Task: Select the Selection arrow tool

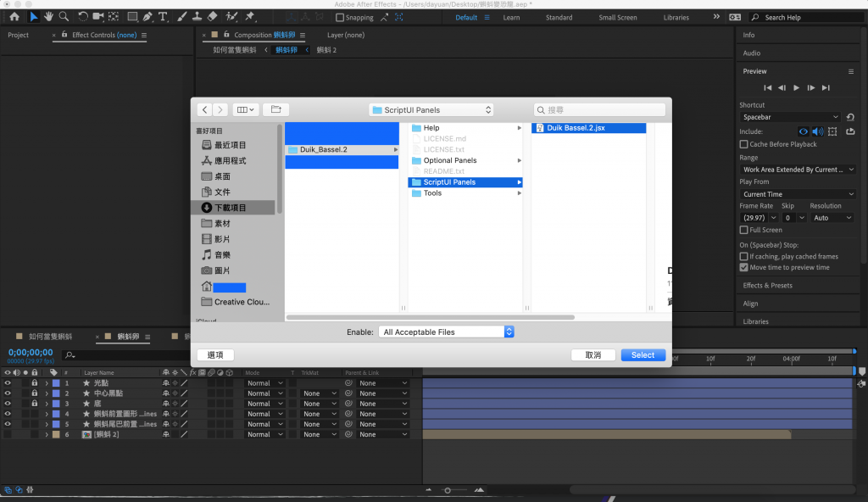Action: point(33,17)
